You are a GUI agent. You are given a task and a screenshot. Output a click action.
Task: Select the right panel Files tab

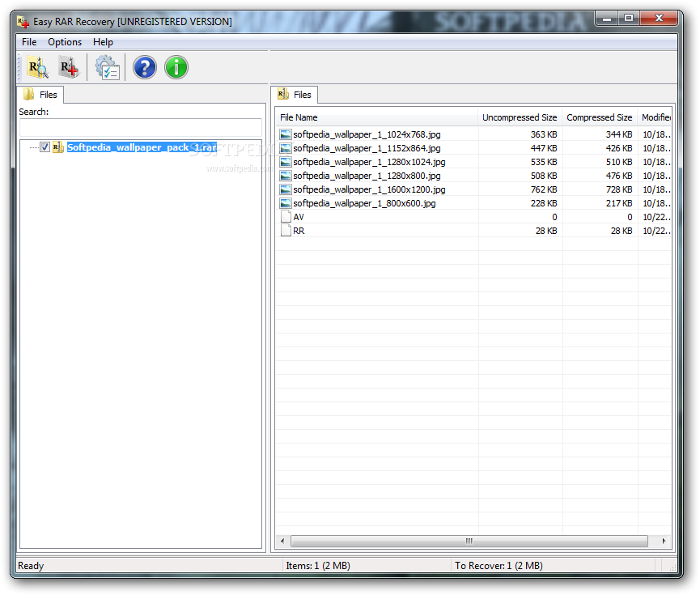[x=295, y=95]
